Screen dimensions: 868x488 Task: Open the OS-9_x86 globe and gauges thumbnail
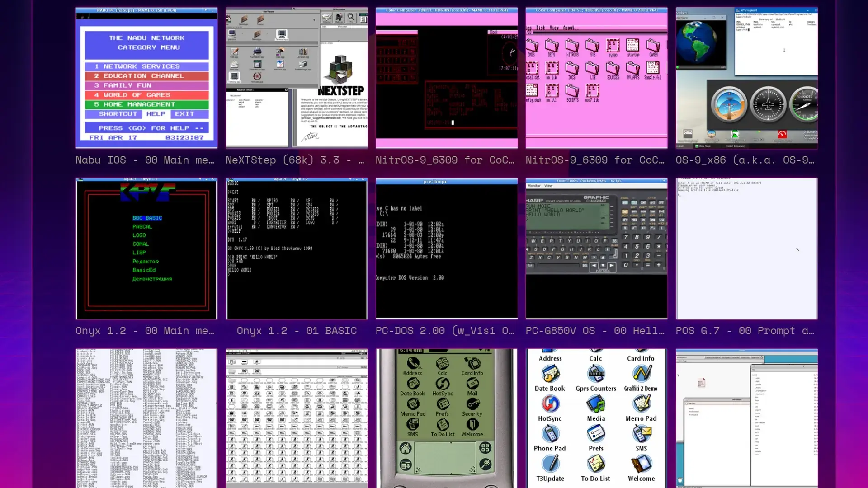point(747,78)
